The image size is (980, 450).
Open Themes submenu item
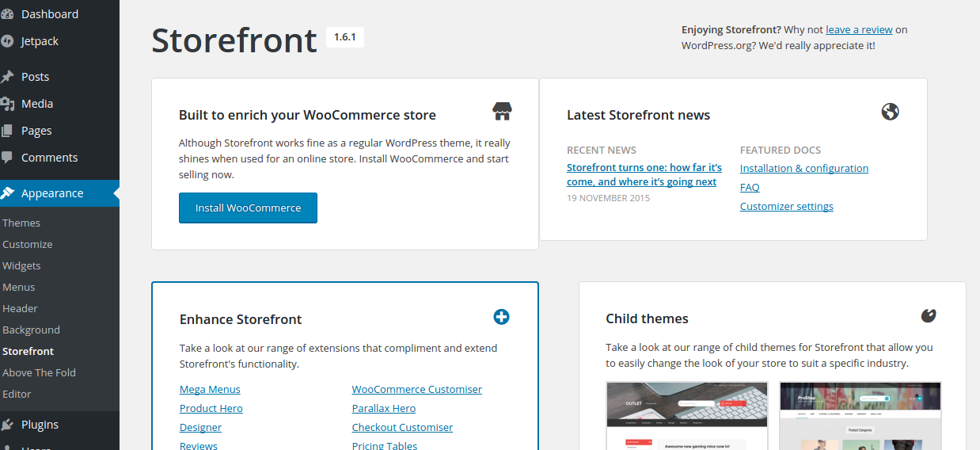tap(21, 223)
